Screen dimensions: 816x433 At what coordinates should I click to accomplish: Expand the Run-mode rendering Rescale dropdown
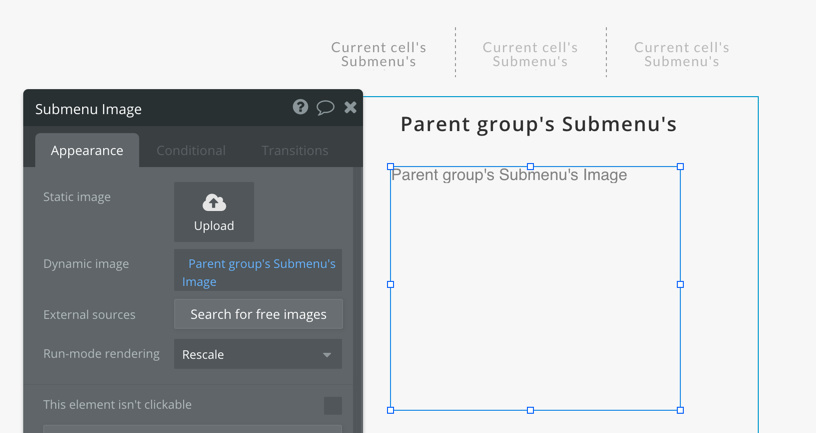click(x=258, y=354)
